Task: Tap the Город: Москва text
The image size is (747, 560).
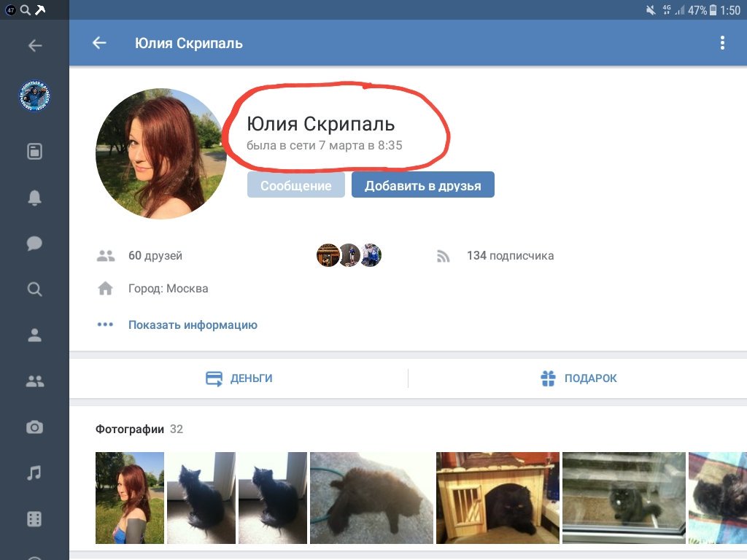Action: [169, 289]
